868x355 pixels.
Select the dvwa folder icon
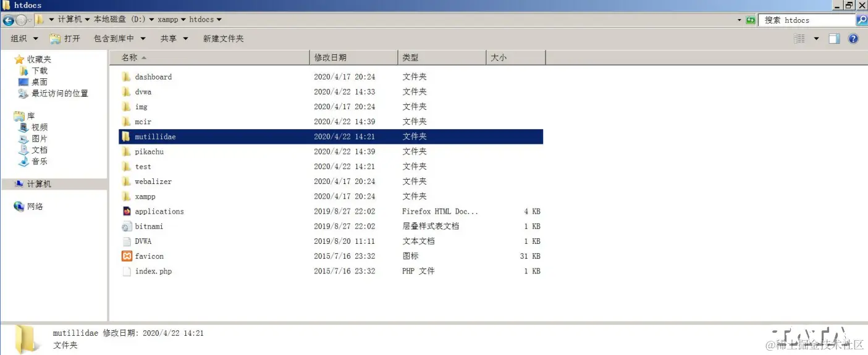point(127,91)
